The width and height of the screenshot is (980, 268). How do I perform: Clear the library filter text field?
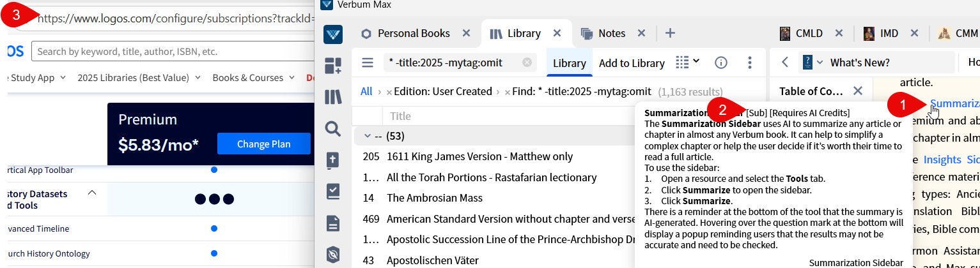point(527,63)
